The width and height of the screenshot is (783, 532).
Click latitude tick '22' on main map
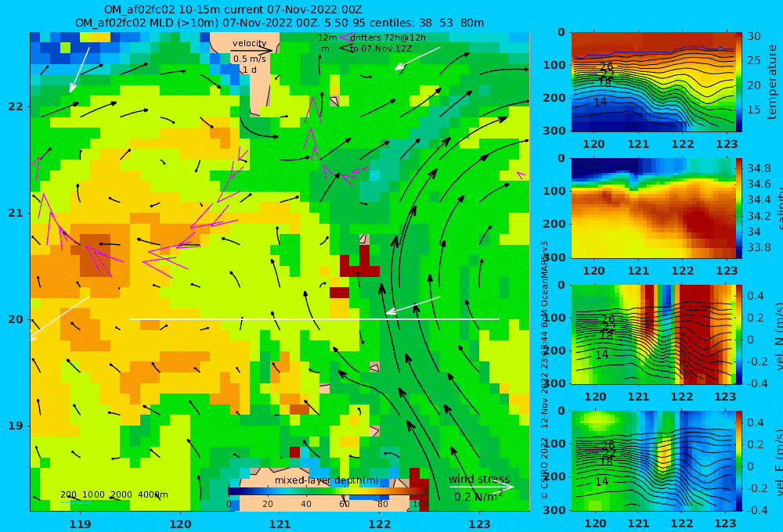(16, 106)
